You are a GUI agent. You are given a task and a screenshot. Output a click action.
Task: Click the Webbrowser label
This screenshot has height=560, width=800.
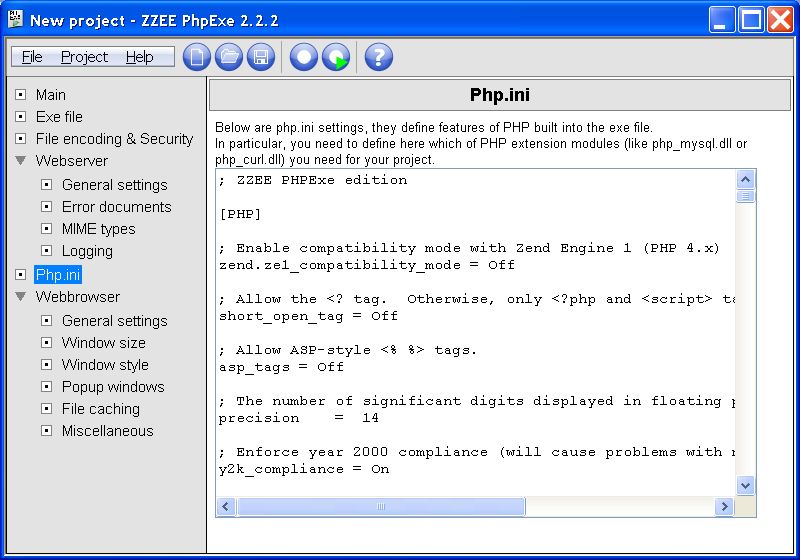point(78,297)
